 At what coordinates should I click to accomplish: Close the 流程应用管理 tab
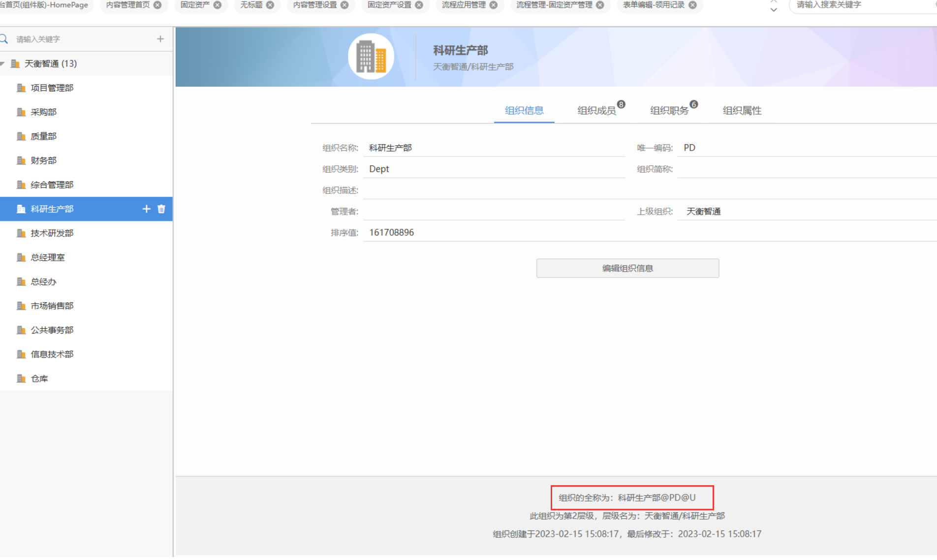tap(493, 5)
